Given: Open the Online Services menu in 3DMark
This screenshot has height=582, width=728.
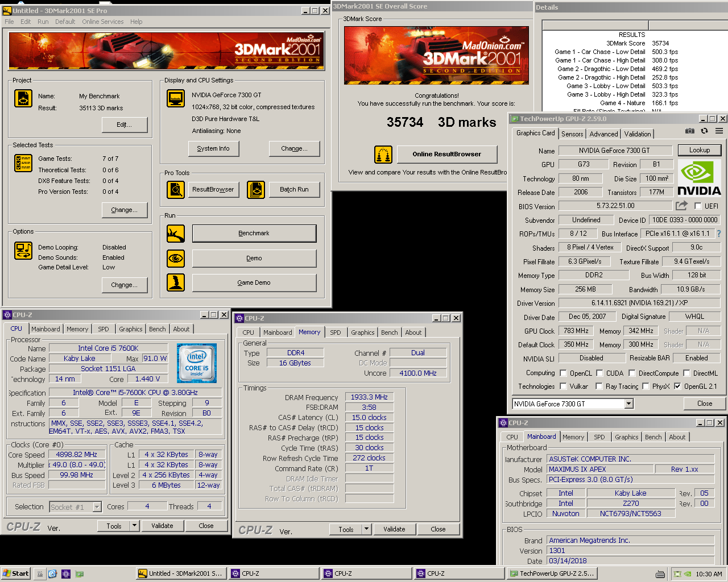Looking at the screenshot, I should click(x=102, y=22).
